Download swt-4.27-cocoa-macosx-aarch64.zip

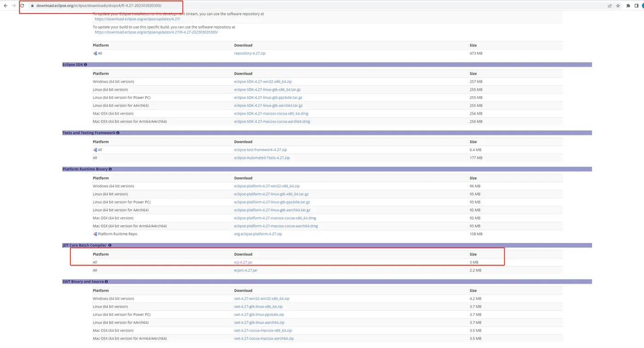coord(264,339)
